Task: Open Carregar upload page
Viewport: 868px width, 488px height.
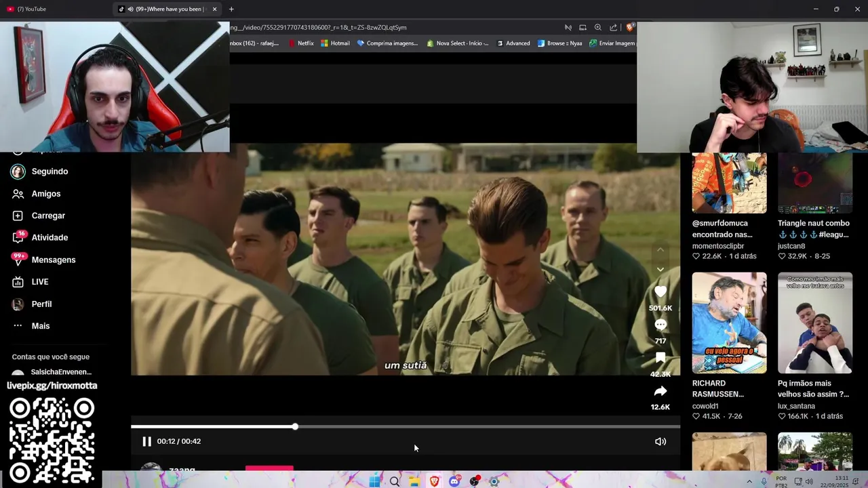Action: 48,216
